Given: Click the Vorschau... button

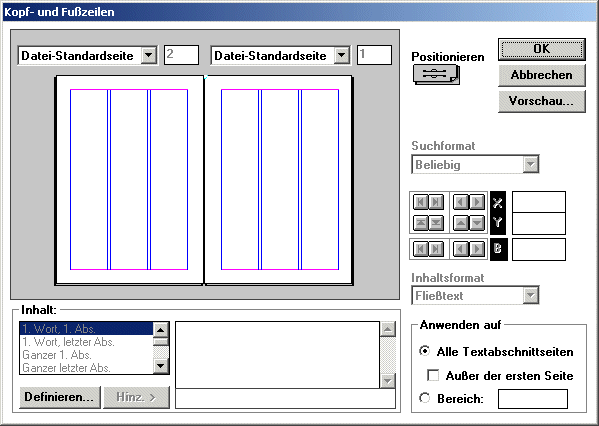Looking at the screenshot, I should (542, 101).
